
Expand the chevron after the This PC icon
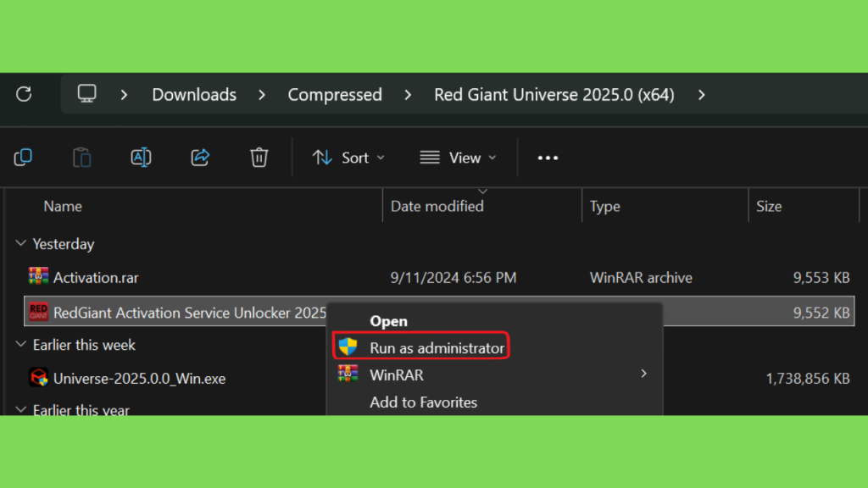click(124, 95)
